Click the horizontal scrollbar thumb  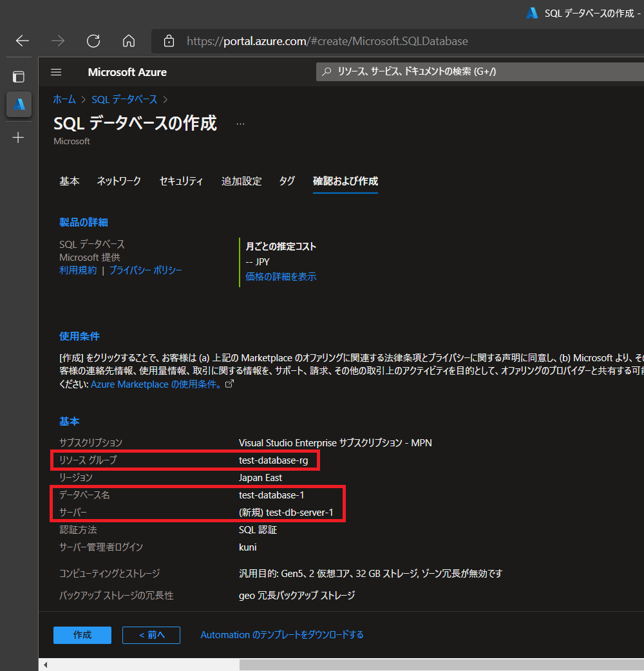point(442,665)
